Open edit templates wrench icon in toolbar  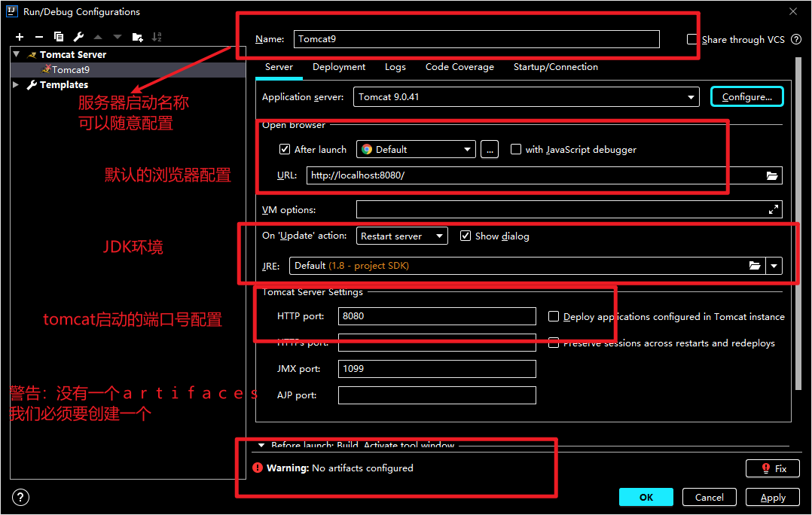78,37
